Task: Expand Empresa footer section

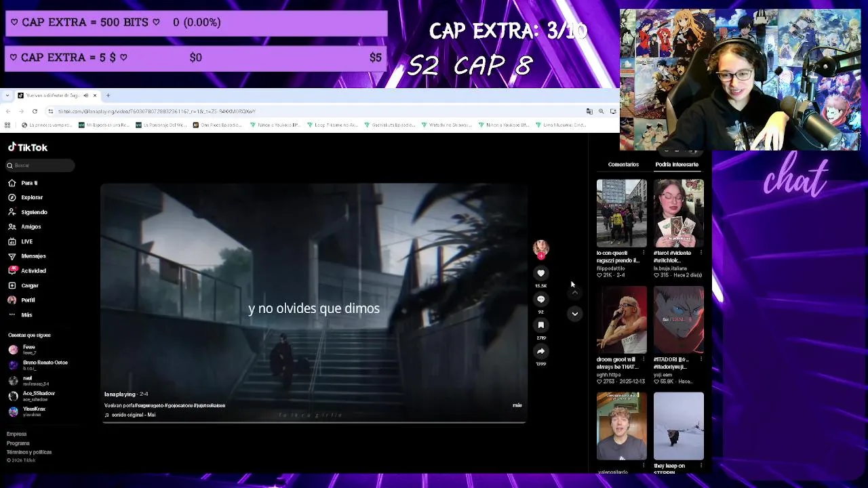Action: [x=16, y=434]
